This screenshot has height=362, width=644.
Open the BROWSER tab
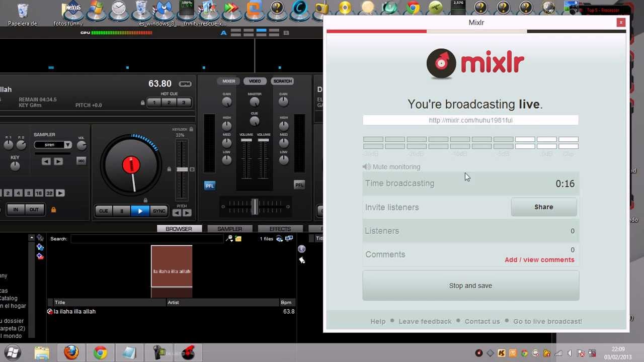(179, 229)
